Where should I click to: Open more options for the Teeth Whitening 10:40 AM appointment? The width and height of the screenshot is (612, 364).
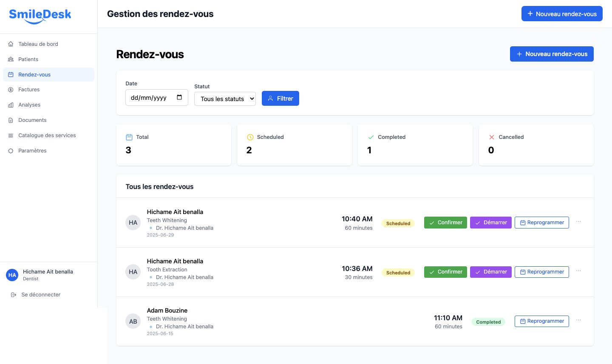(x=578, y=222)
